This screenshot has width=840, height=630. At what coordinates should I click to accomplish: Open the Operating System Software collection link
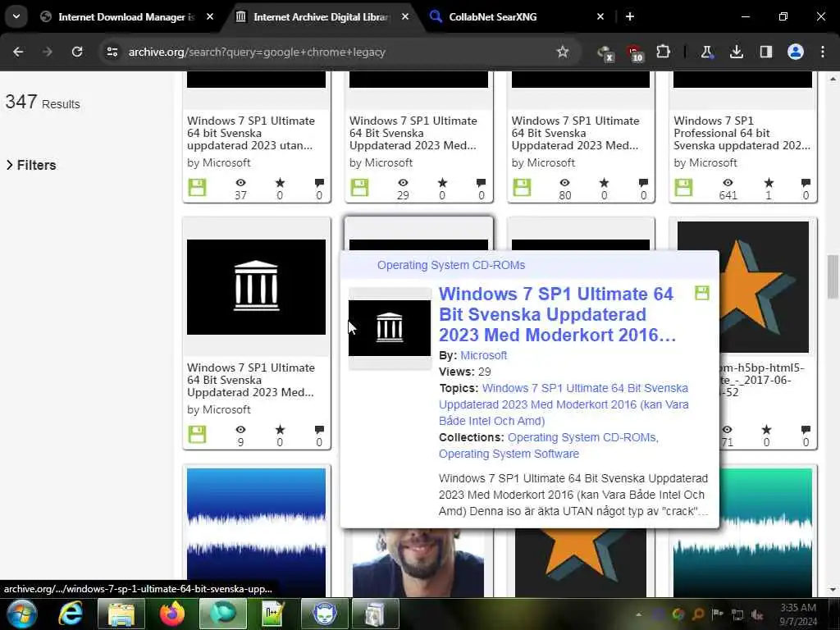click(x=509, y=454)
